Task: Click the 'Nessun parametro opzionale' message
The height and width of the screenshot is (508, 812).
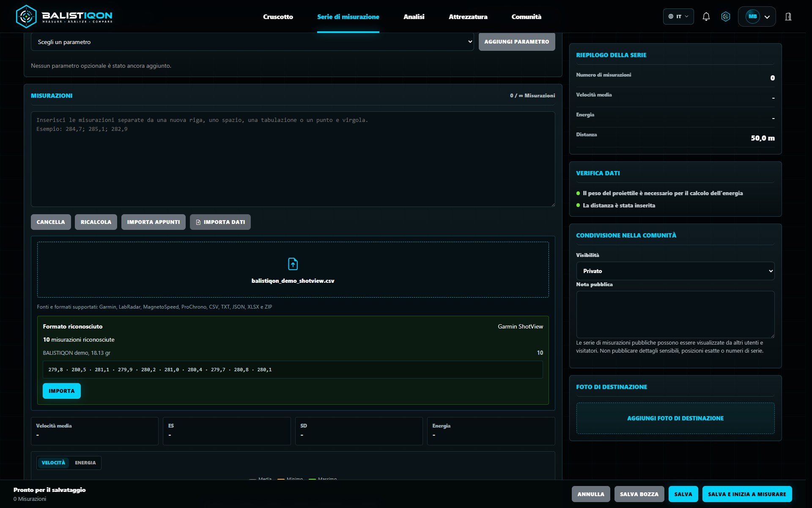Action: pyautogui.click(x=101, y=66)
